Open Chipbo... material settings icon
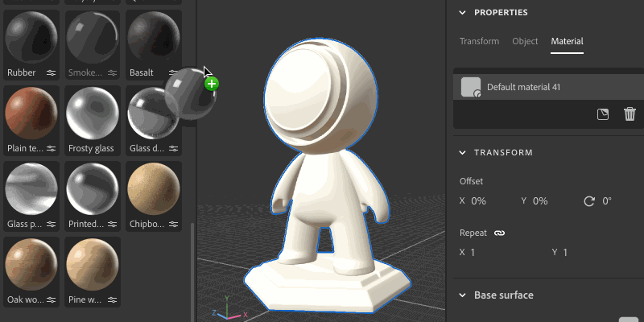 [x=173, y=225]
